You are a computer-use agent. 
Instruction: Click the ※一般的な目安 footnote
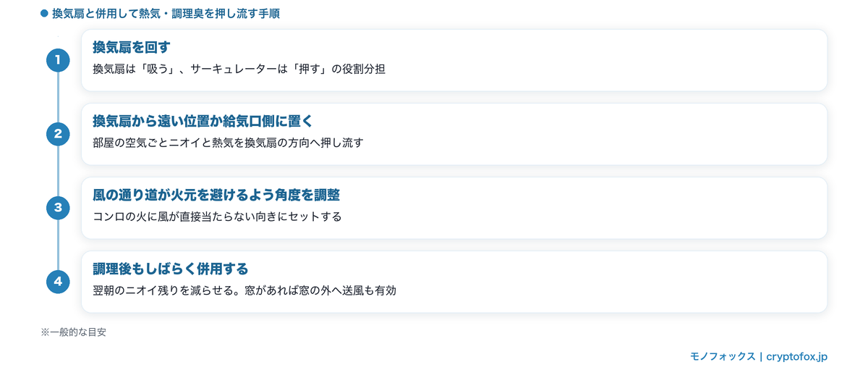pyautogui.click(x=74, y=332)
